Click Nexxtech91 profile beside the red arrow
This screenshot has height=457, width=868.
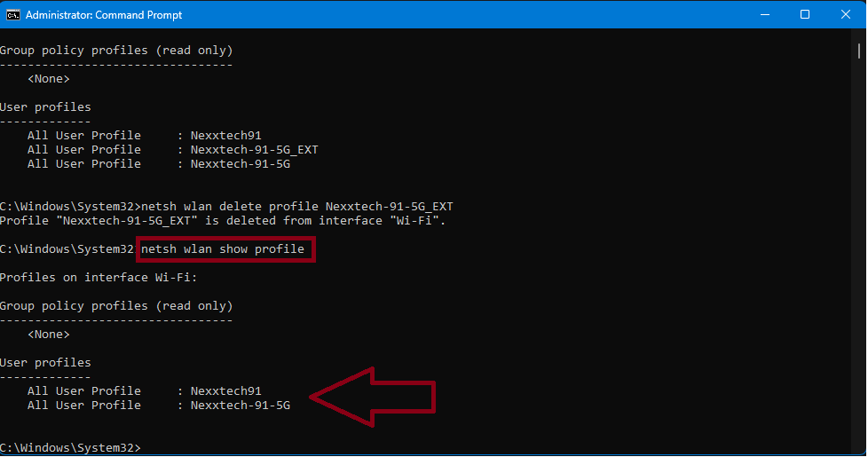[225, 391]
